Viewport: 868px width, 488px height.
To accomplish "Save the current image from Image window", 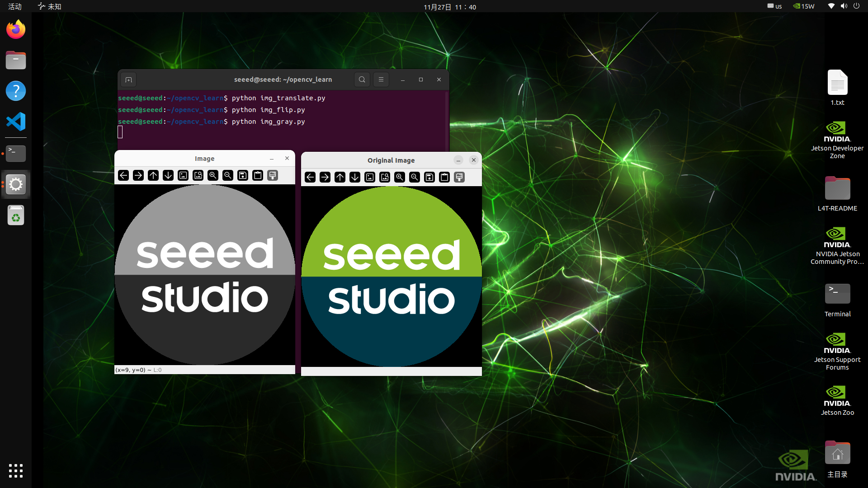I will point(243,175).
